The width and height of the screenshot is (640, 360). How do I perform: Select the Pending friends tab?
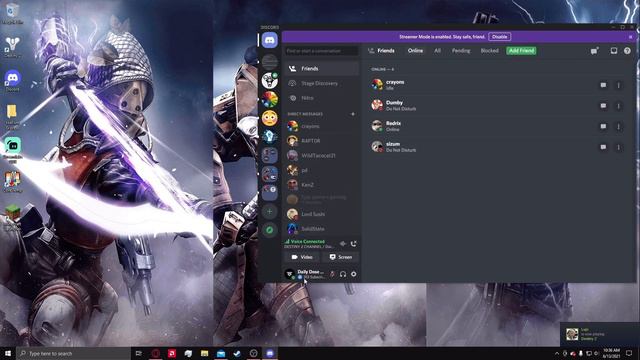tap(461, 51)
